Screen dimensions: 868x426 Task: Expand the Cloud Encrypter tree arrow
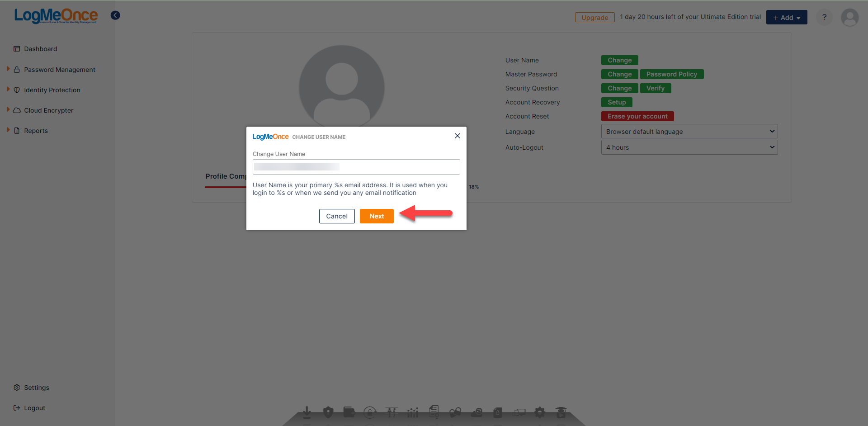8,109
